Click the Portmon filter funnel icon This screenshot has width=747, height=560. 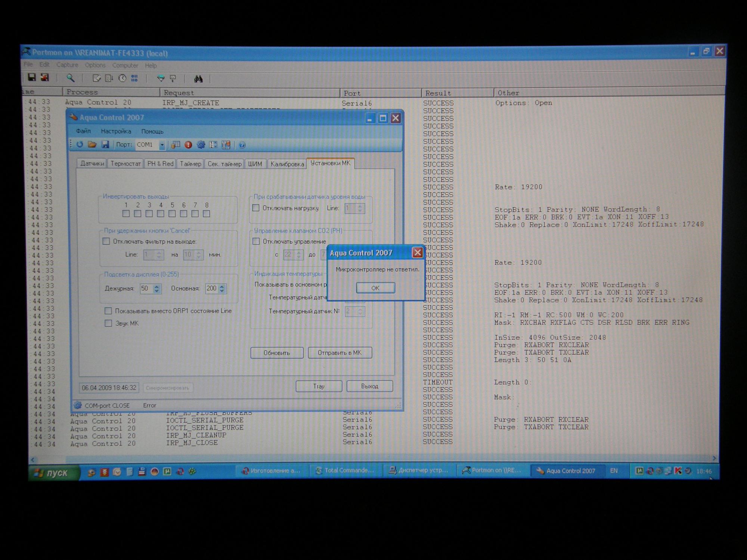[161, 78]
